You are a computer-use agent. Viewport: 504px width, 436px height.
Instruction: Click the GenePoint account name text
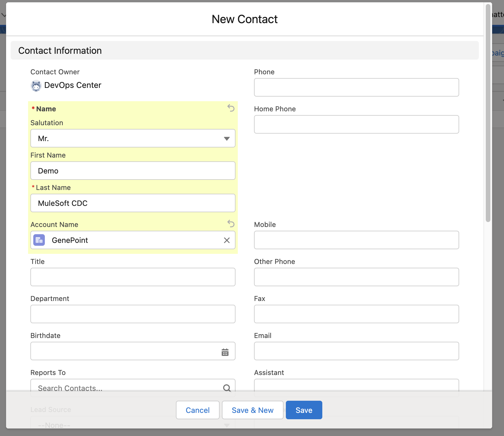click(x=70, y=240)
